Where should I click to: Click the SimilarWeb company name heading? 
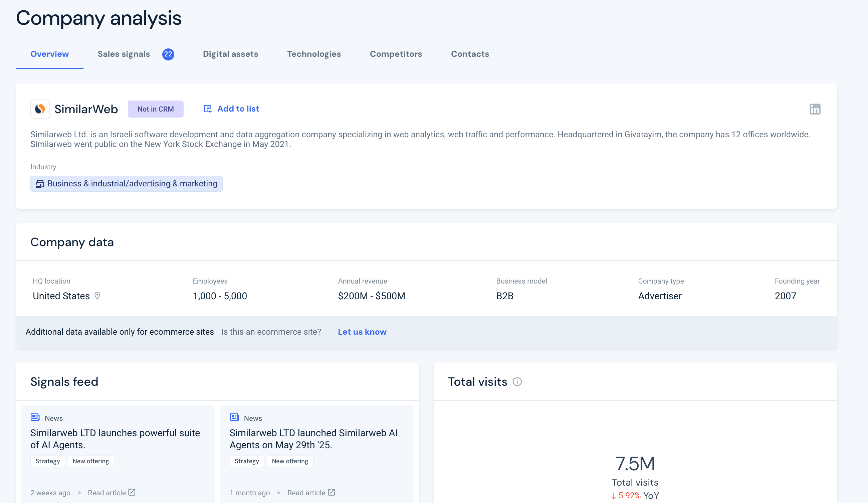pyautogui.click(x=86, y=109)
